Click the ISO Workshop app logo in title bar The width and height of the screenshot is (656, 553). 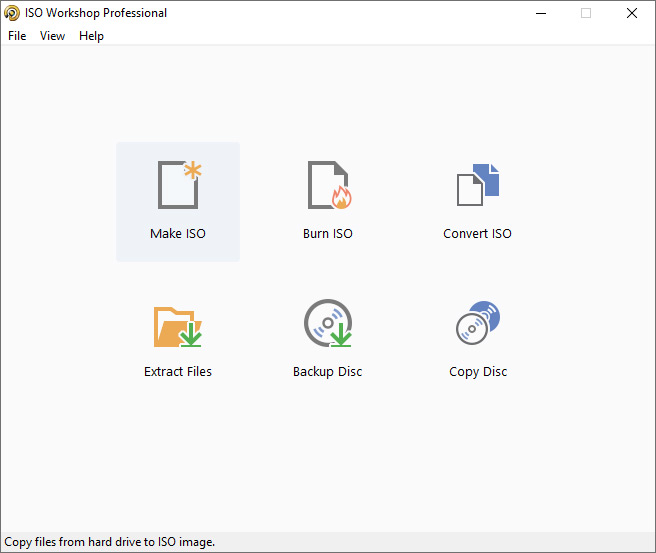coord(12,13)
